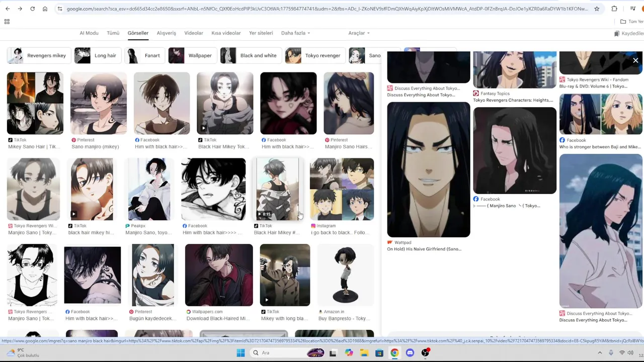Open the Kaydedilenler saved link
The height and width of the screenshot is (362, 644).
629,33
